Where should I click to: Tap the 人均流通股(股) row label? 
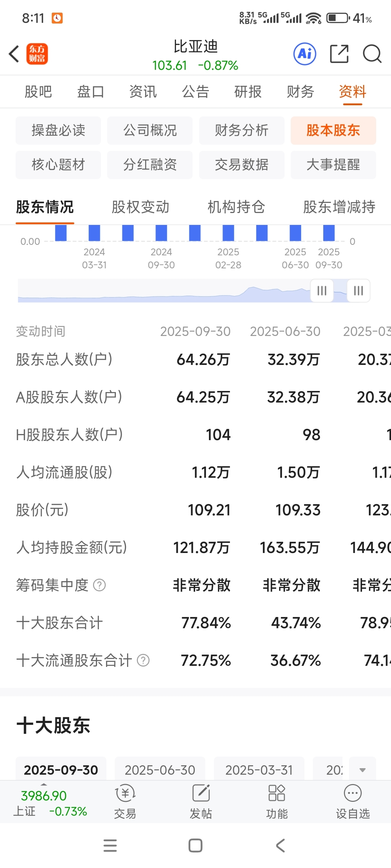pos(64,472)
